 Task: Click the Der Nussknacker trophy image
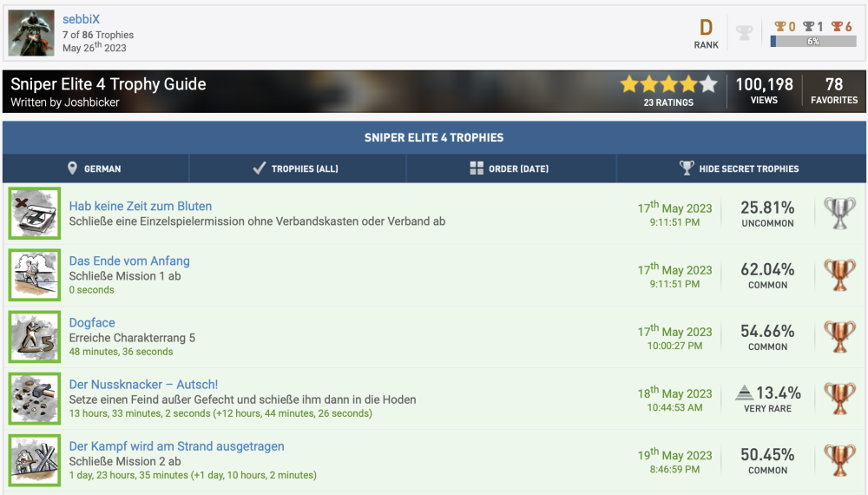point(35,399)
